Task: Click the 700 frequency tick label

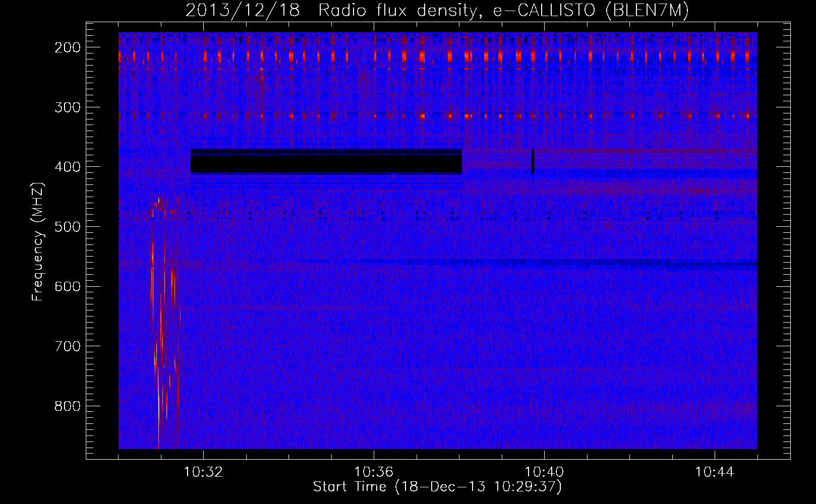Action: click(x=67, y=346)
